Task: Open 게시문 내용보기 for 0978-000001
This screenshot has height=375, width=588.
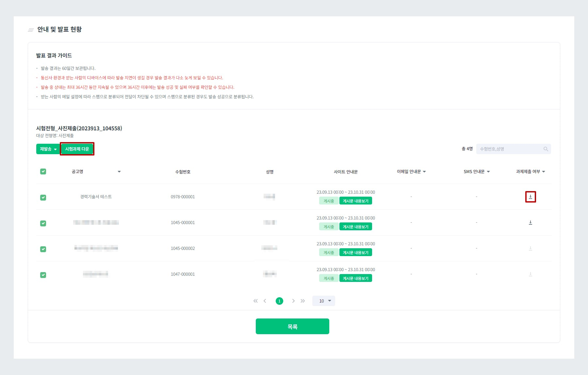Action: (356, 201)
